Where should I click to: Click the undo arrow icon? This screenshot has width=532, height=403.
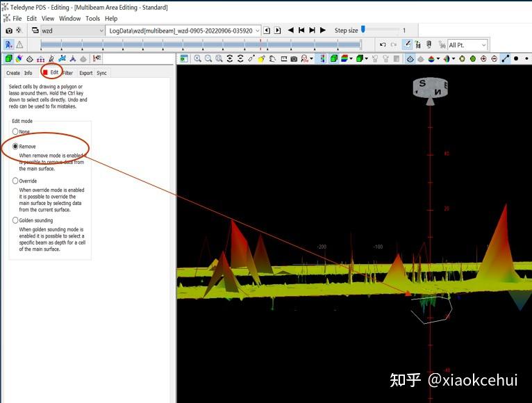[x=383, y=44]
